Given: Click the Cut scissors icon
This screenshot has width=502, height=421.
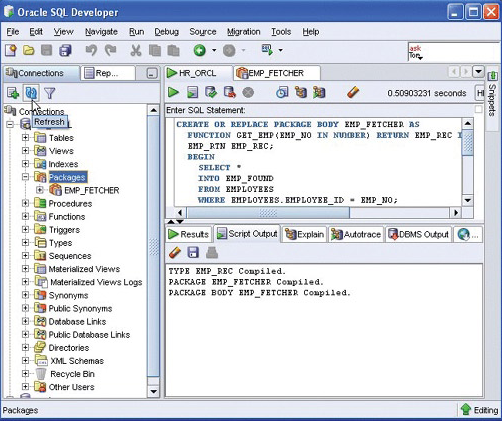Looking at the screenshot, I should tap(136, 50).
